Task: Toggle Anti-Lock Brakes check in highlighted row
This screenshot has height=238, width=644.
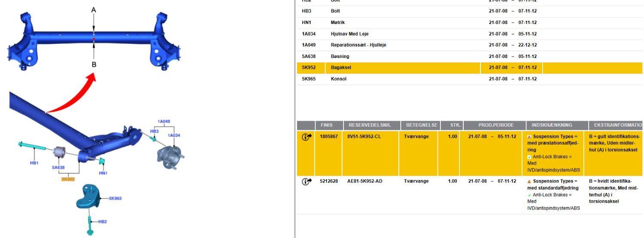Action: pyautogui.click(x=529, y=157)
